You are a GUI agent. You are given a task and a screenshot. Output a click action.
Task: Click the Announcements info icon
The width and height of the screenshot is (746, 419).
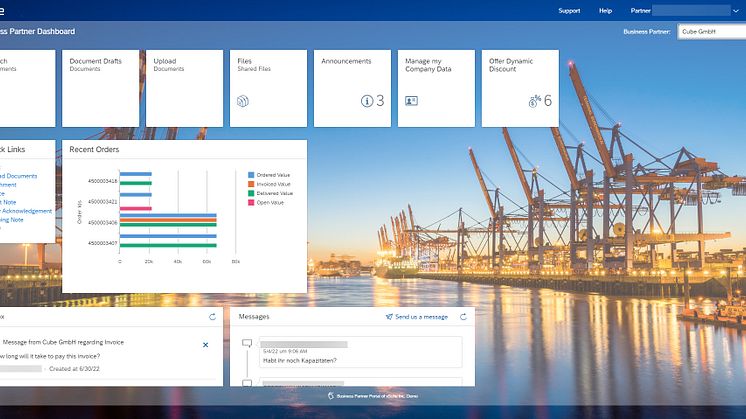click(367, 101)
